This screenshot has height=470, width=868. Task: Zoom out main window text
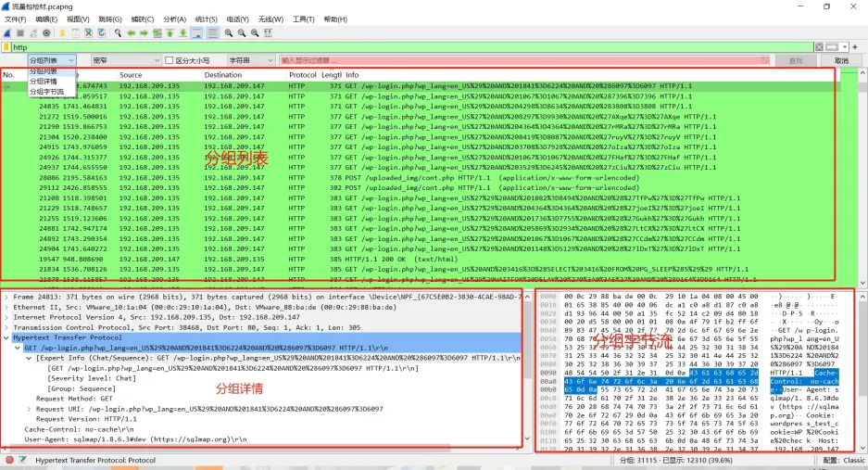pos(242,33)
